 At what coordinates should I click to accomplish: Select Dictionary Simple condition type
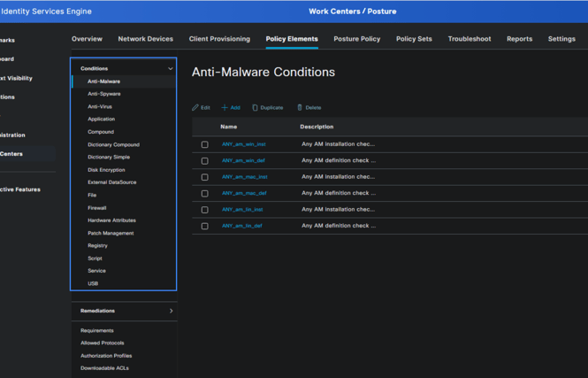[109, 157]
